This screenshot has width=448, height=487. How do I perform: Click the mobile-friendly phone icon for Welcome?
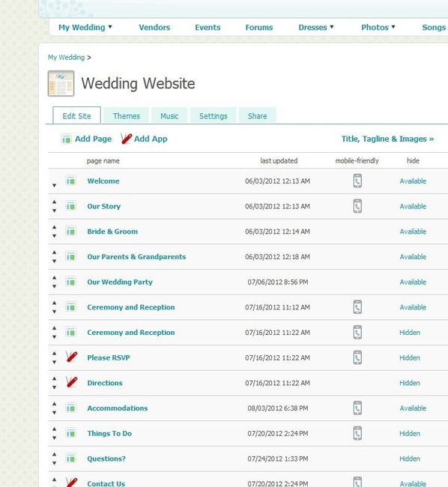[x=357, y=181]
